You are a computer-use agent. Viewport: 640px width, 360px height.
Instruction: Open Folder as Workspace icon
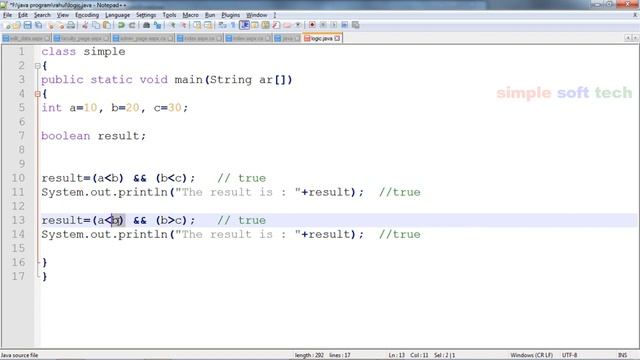[287, 25]
